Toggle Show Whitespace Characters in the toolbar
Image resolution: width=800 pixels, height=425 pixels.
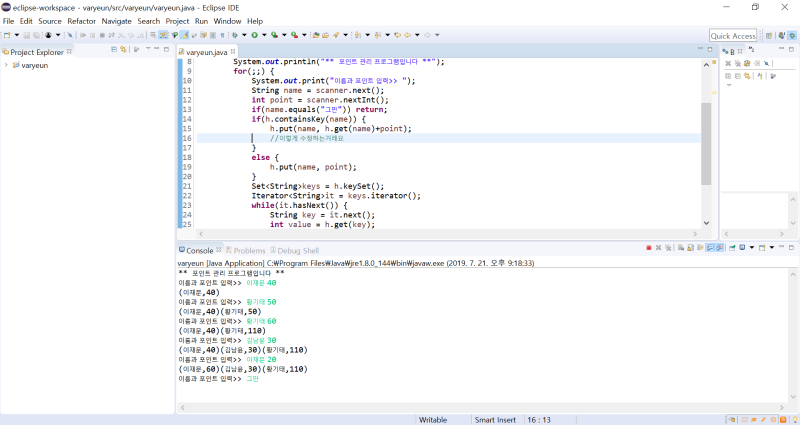pyautogui.click(x=222, y=35)
